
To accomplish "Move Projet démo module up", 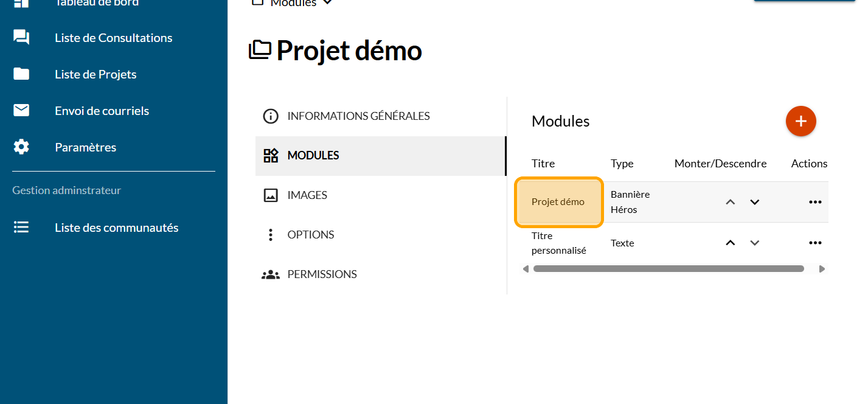I will (731, 202).
